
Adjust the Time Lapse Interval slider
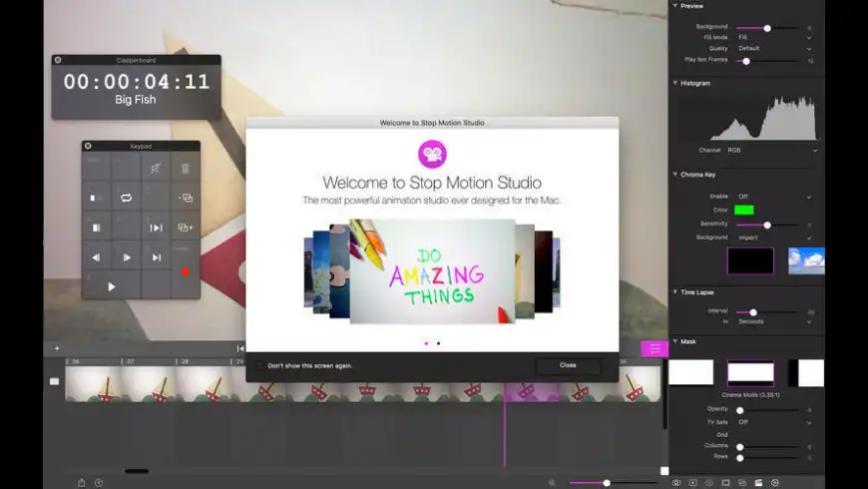click(753, 312)
